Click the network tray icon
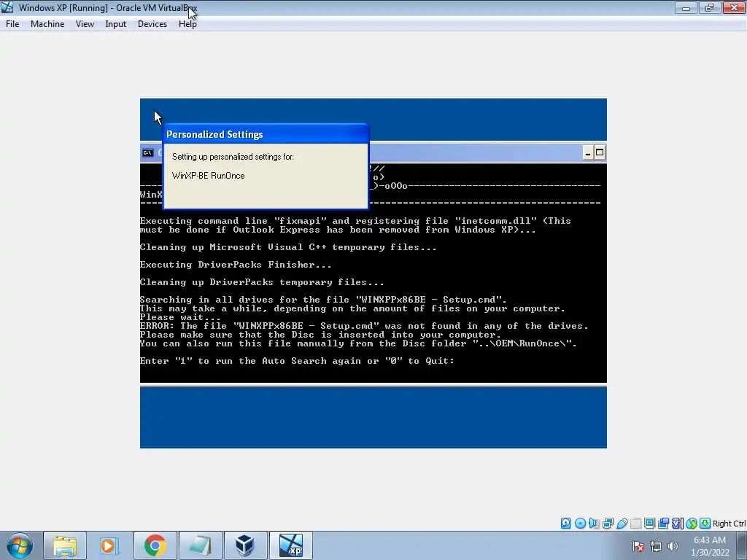Screen dimensions: 747x560 coord(656,546)
